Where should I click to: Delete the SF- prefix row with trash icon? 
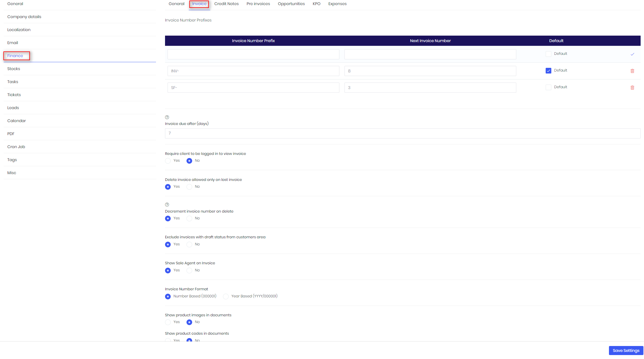coord(632,88)
